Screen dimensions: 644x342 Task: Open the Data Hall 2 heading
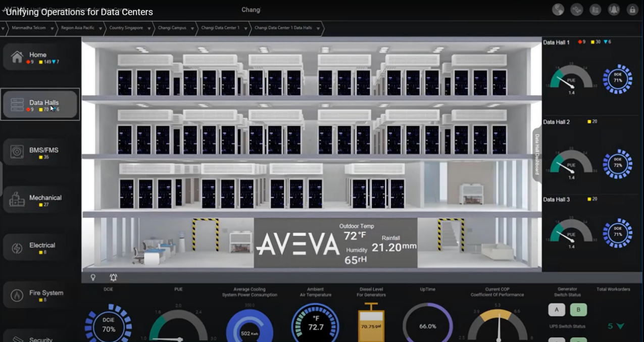[x=556, y=122]
